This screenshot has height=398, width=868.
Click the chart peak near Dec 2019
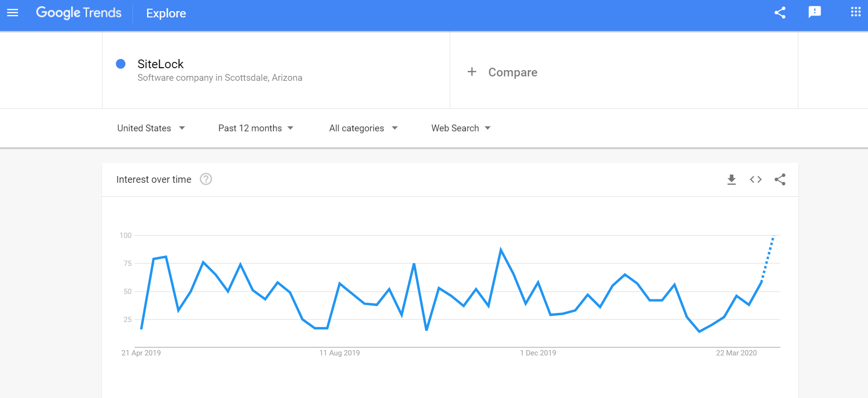pyautogui.click(x=500, y=250)
